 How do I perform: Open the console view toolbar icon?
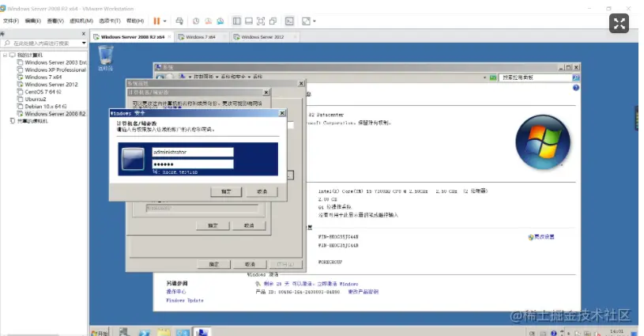289,21
